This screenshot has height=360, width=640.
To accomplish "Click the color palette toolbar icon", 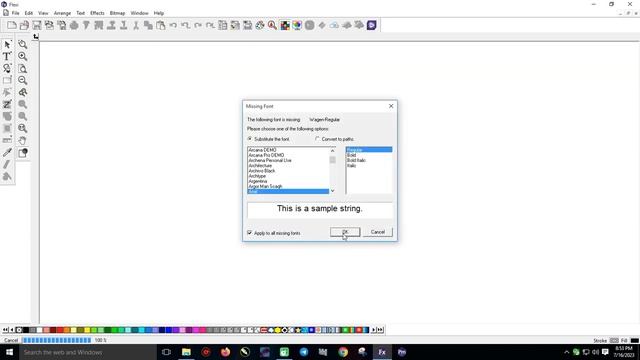I will pyautogui.click(x=260, y=25).
